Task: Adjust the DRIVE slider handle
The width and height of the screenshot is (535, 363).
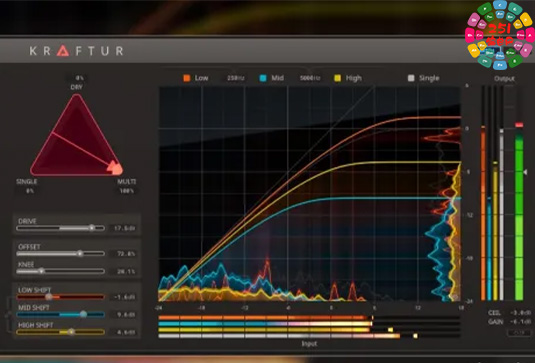Action: (91, 228)
